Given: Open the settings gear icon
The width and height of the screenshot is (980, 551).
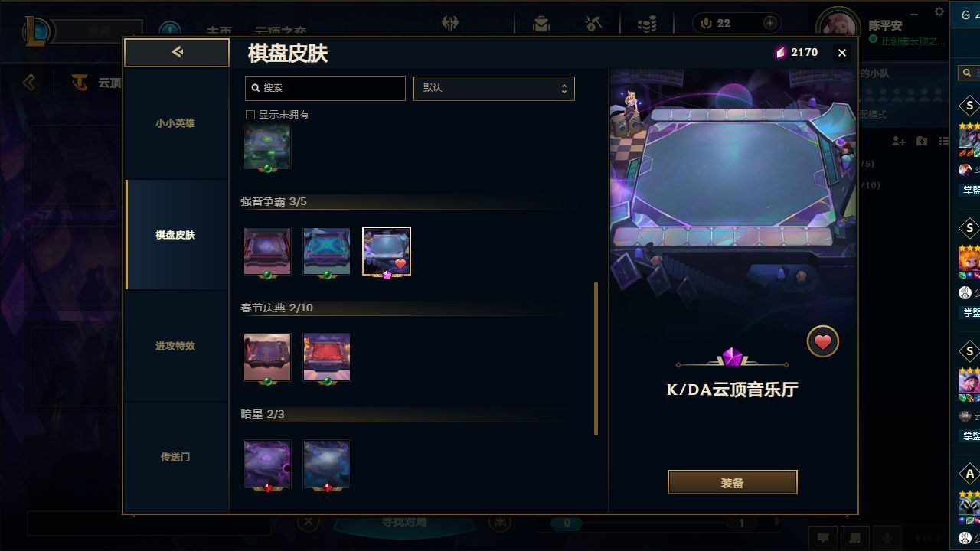Looking at the screenshot, I should pyautogui.click(x=939, y=12).
